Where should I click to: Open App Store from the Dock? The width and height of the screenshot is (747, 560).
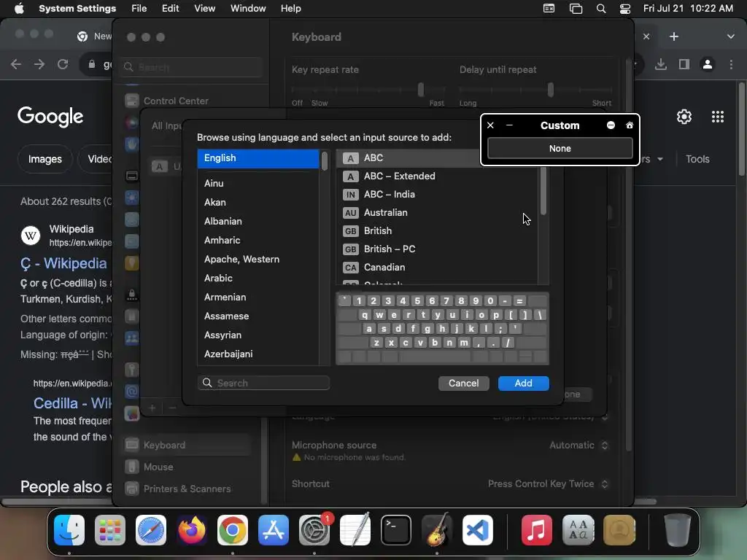[274, 530]
